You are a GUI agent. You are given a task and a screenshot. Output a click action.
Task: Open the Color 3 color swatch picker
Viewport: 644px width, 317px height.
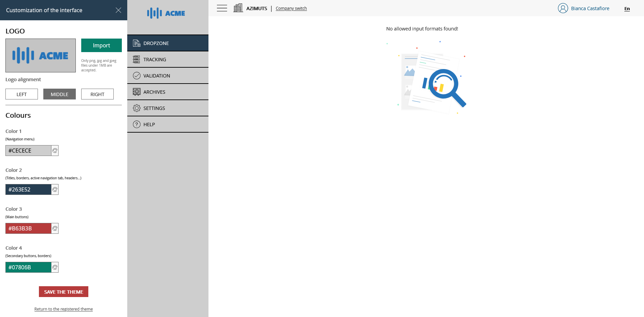pos(54,228)
